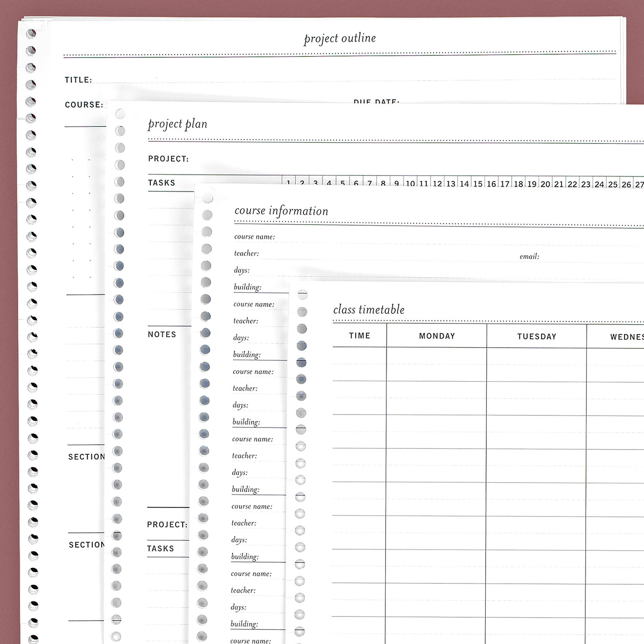Image resolution: width=644 pixels, height=644 pixels.
Task: Select day 22 in the tasks grid
Action: coord(572,184)
